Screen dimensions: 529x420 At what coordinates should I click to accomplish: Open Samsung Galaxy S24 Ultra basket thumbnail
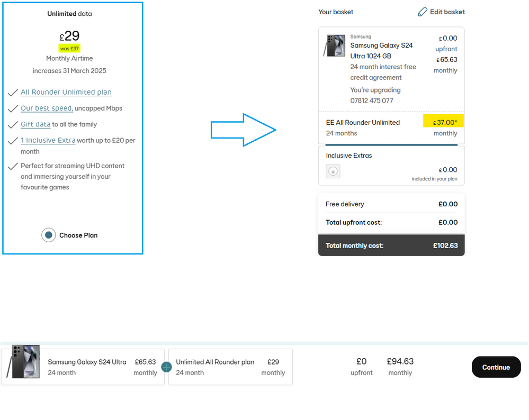click(x=334, y=45)
